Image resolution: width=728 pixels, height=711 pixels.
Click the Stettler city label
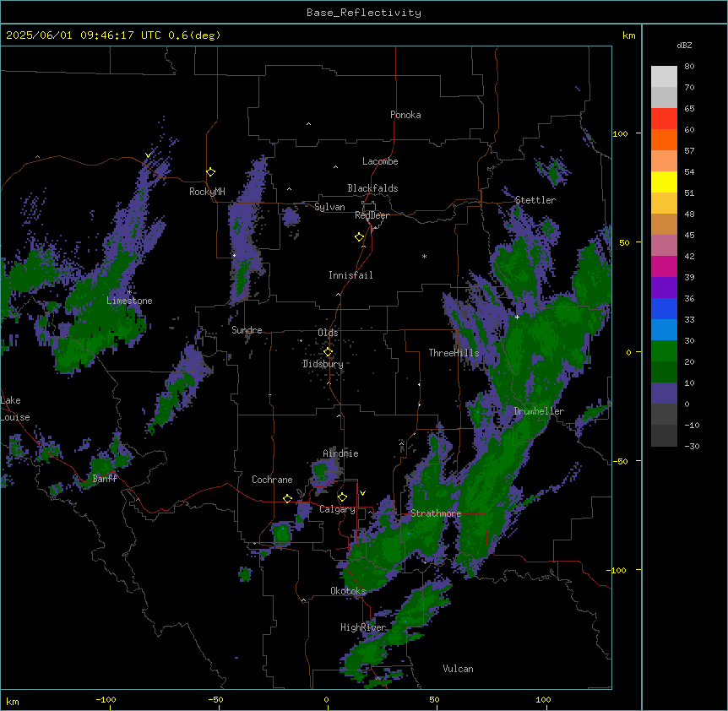[x=535, y=200]
